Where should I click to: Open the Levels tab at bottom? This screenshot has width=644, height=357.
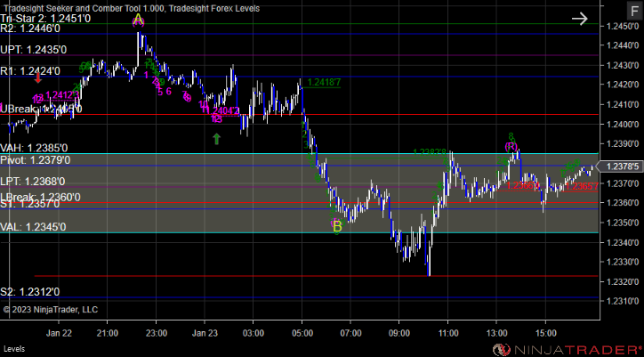pyautogui.click(x=12, y=349)
